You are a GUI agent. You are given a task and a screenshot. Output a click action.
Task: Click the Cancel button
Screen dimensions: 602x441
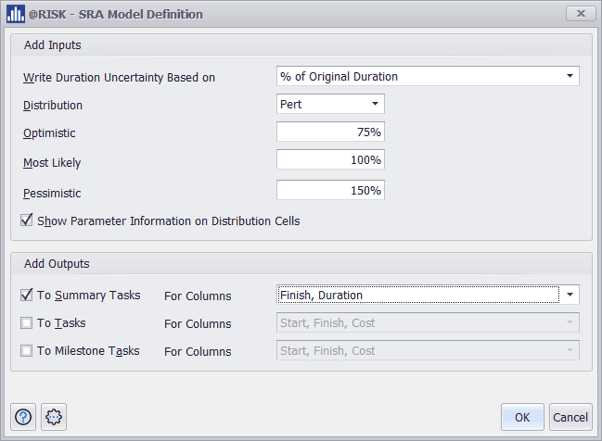click(x=570, y=417)
